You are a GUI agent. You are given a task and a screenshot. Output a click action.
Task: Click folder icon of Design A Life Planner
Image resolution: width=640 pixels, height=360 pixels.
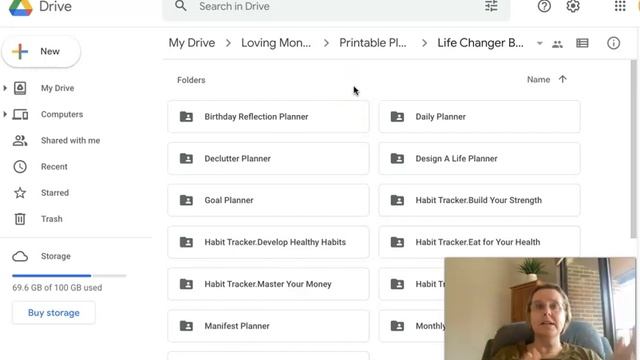point(397,158)
